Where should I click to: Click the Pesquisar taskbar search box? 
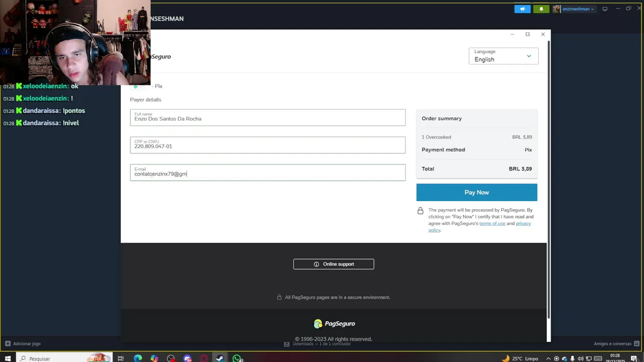[65, 358]
